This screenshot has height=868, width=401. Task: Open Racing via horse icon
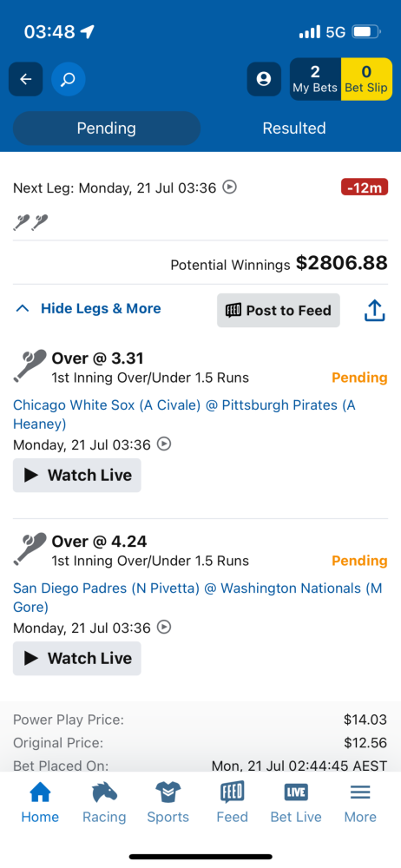point(104,802)
